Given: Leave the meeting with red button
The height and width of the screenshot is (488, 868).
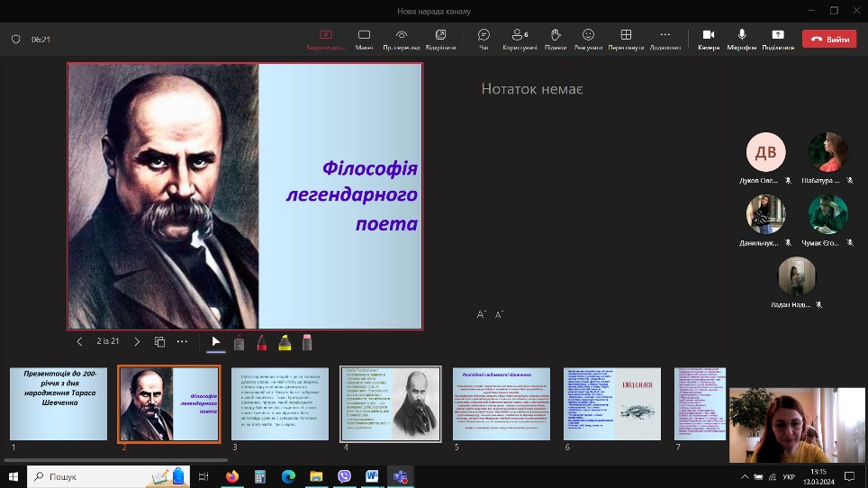Looking at the screenshot, I should (830, 40).
